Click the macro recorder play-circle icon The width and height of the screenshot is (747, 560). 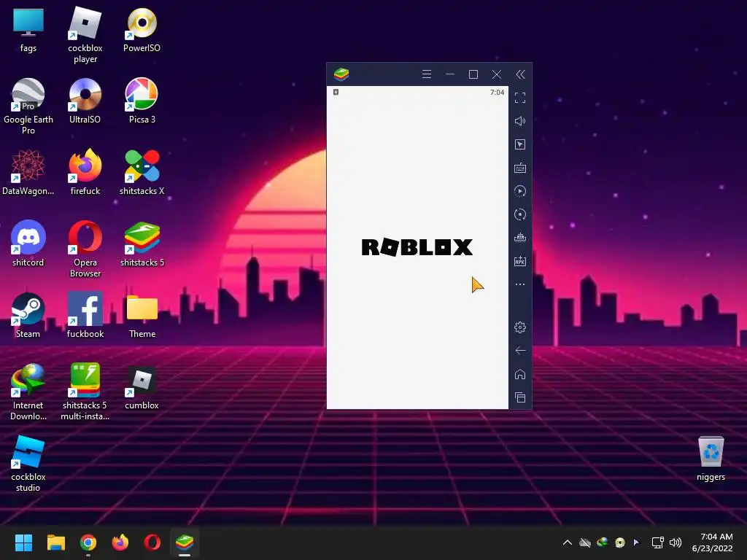pyautogui.click(x=520, y=191)
